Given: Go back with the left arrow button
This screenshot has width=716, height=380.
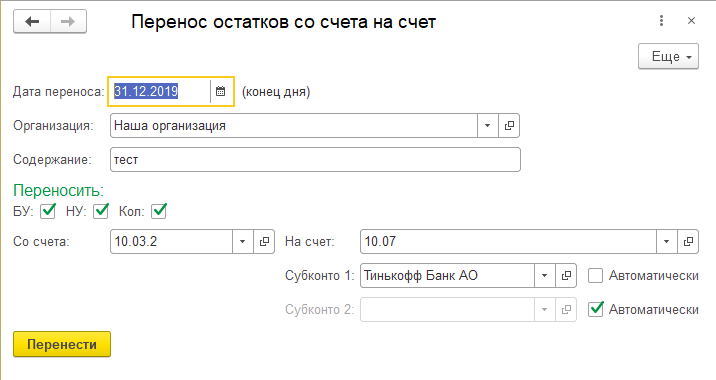Looking at the screenshot, I should 32,21.
